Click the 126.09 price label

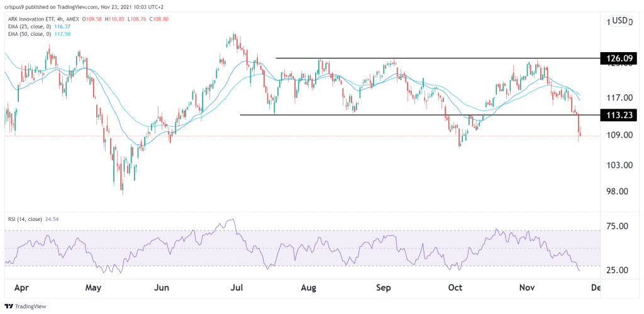(619, 58)
